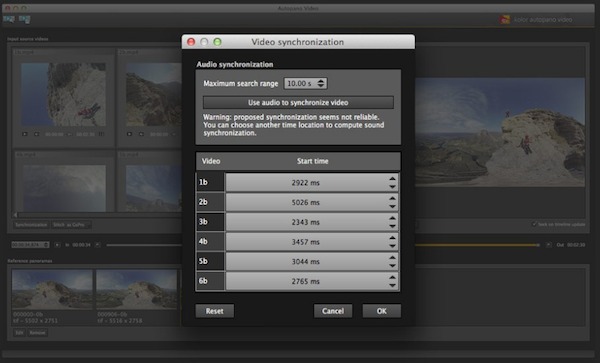Click the Start time column header
Screen dimensions: 600x363
click(x=313, y=161)
